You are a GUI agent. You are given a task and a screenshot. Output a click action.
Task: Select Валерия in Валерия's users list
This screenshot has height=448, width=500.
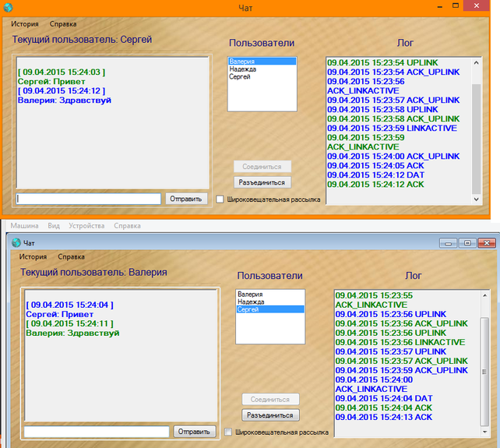coord(270,295)
